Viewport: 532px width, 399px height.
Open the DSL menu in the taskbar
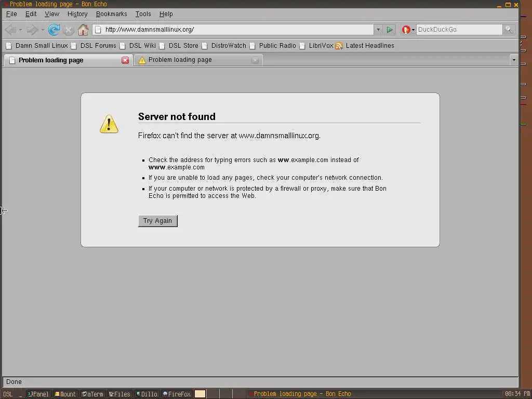[x=8, y=394]
